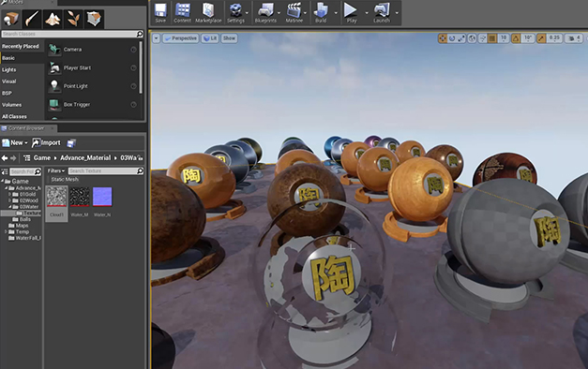Image resolution: width=588 pixels, height=369 pixels.
Task: Open the Filters dropdown in Content Browser
Action: tap(56, 170)
